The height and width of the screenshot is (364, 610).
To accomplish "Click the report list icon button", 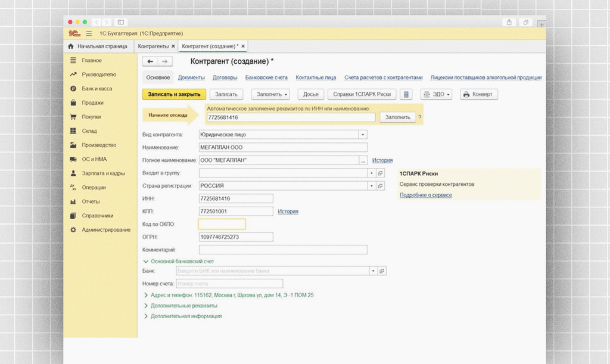I will tap(406, 94).
